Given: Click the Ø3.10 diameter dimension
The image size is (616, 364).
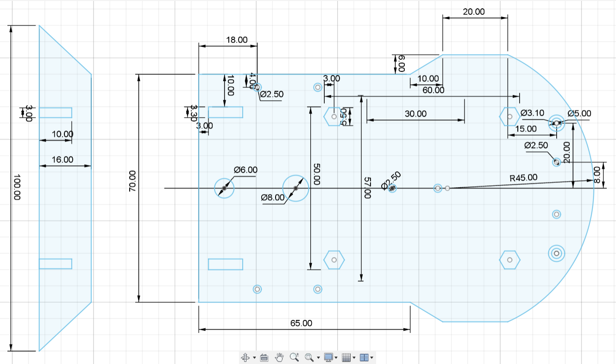Looking at the screenshot, I should (532, 113).
